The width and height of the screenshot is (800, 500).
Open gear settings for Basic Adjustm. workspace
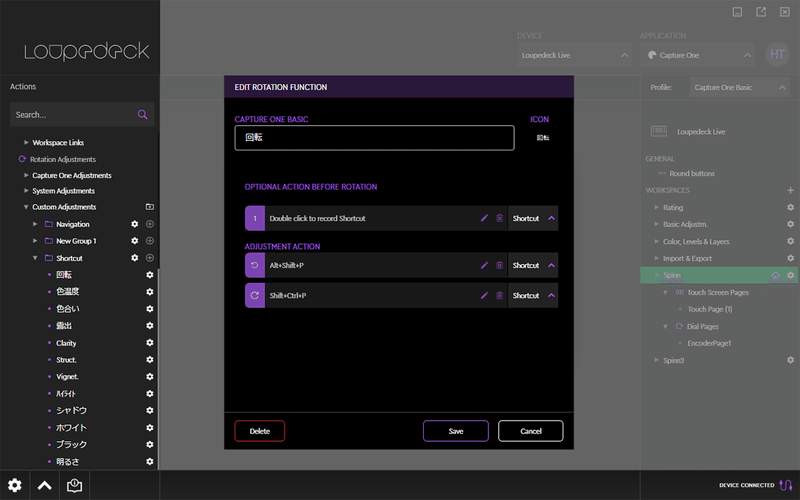pos(790,224)
